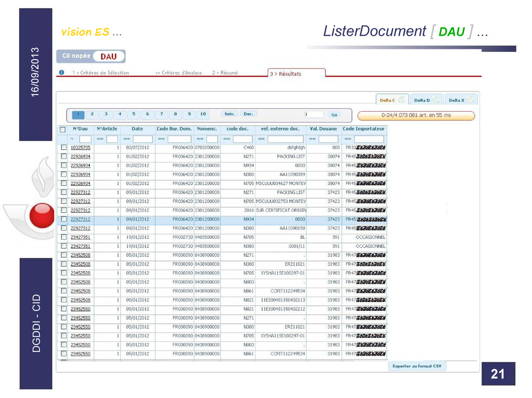Click the N°Dau filter input
This screenshot has width=532, height=398.
pos(85,140)
